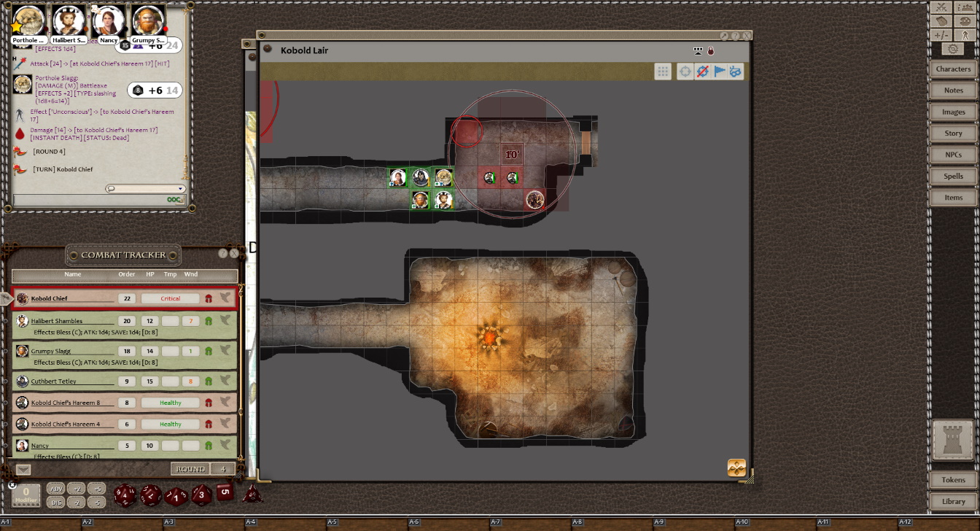Expand Cuthbert Tetley details section icon
The width and height of the screenshot is (980, 531).
click(225, 381)
